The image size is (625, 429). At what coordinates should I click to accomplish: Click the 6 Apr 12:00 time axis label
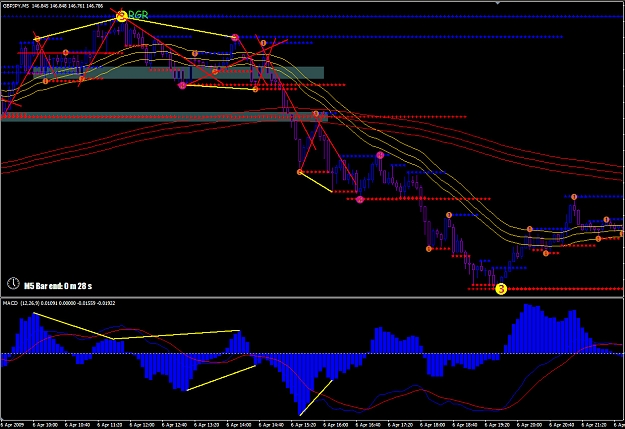pyautogui.click(x=142, y=425)
